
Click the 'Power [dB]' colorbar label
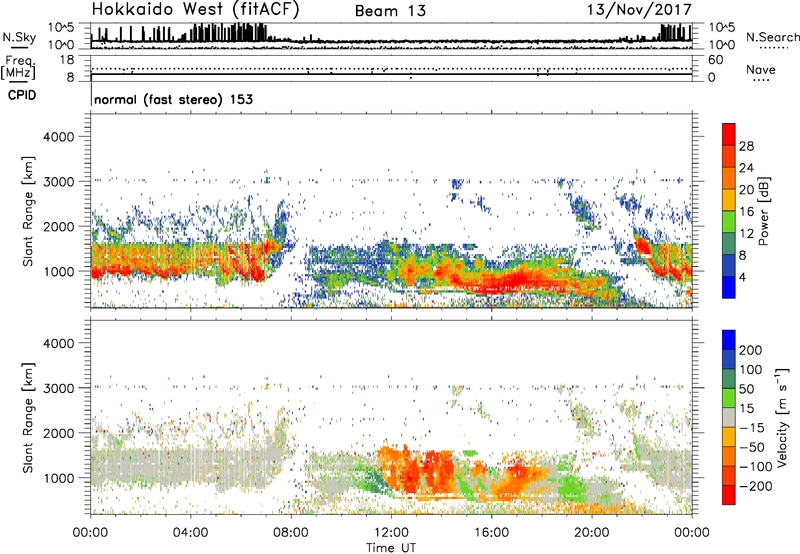pos(763,211)
